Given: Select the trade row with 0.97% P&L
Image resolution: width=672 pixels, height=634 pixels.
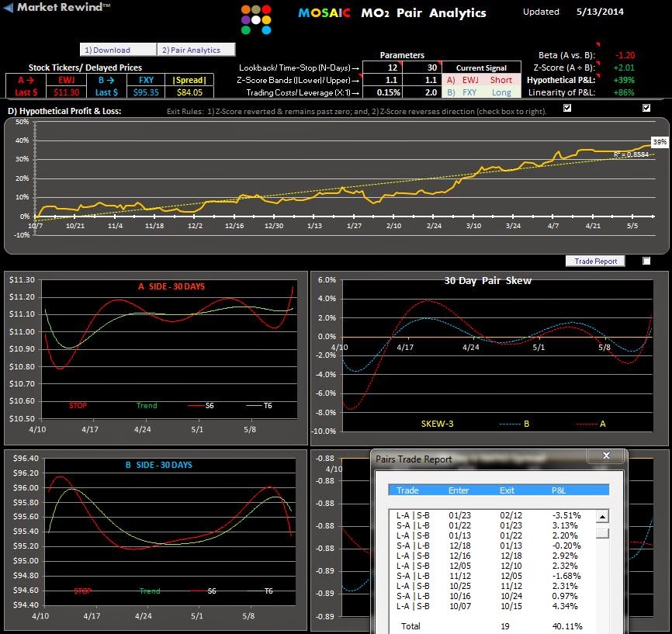Looking at the screenshot, I should pos(492,596).
